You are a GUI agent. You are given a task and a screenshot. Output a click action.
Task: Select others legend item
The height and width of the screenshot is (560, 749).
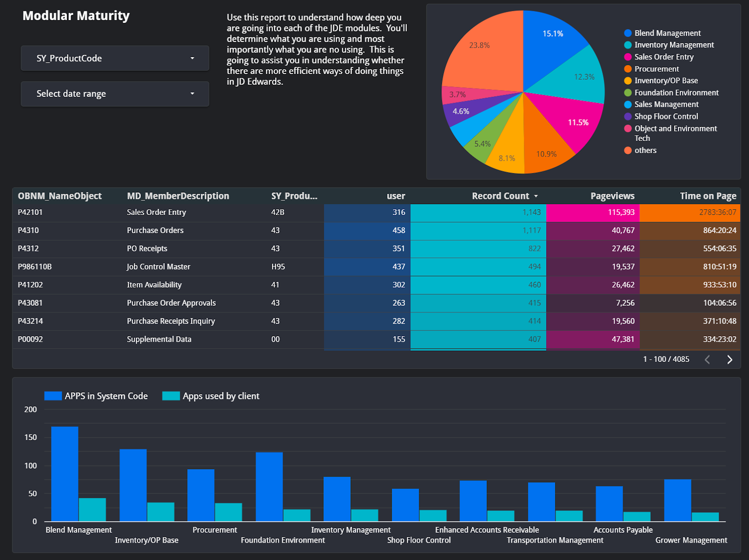640,150
